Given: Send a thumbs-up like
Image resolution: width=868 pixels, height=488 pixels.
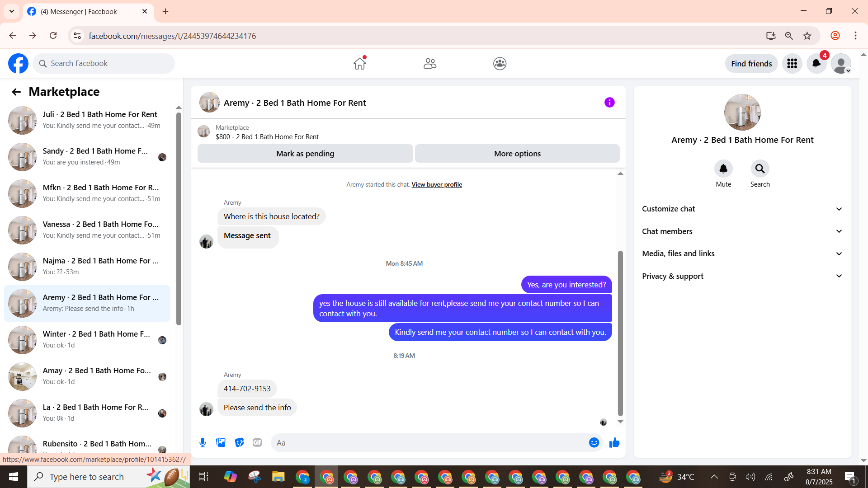Looking at the screenshot, I should click(x=614, y=443).
